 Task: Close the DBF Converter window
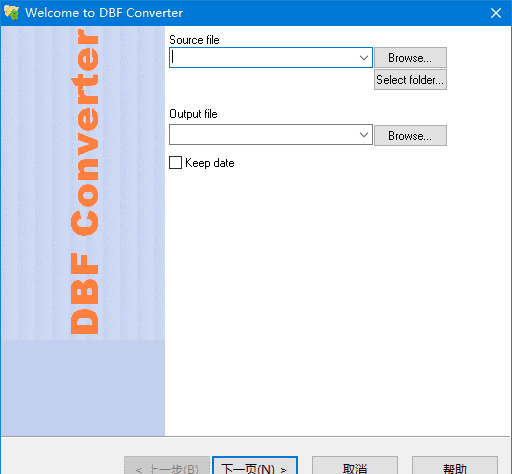496,13
